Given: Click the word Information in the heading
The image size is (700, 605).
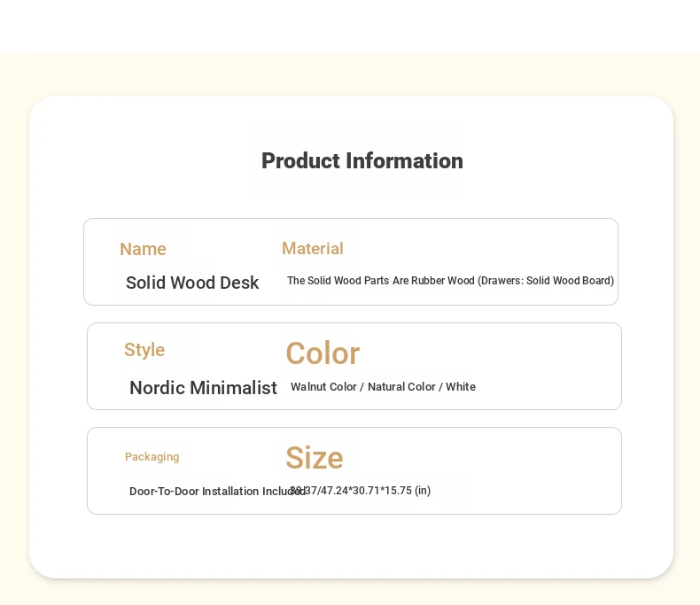Looking at the screenshot, I should tap(404, 161).
